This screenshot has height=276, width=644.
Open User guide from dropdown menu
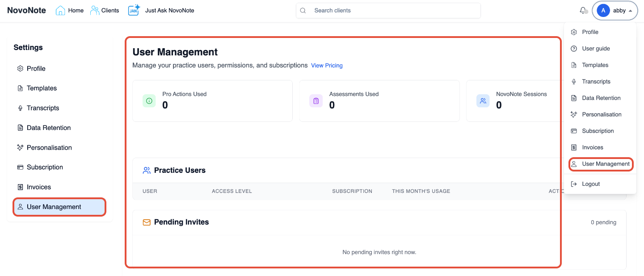pyautogui.click(x=596, y=49)
